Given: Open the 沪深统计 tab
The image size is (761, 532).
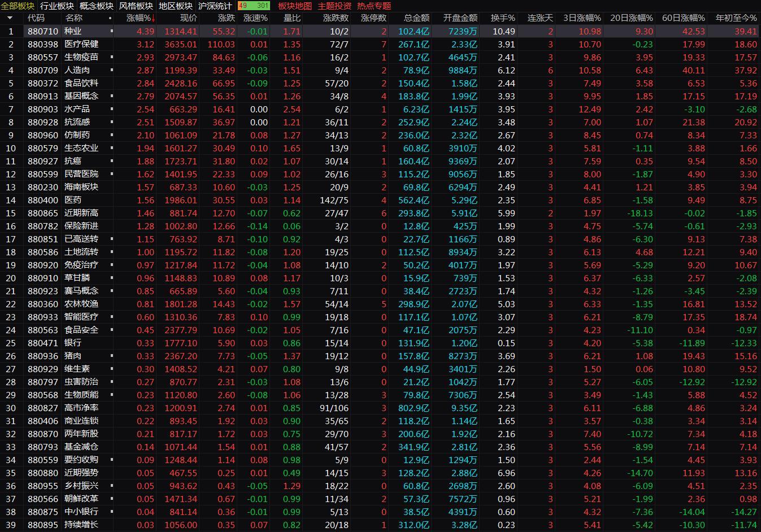Looking at the screenshot, I should (x=215, y=6).
